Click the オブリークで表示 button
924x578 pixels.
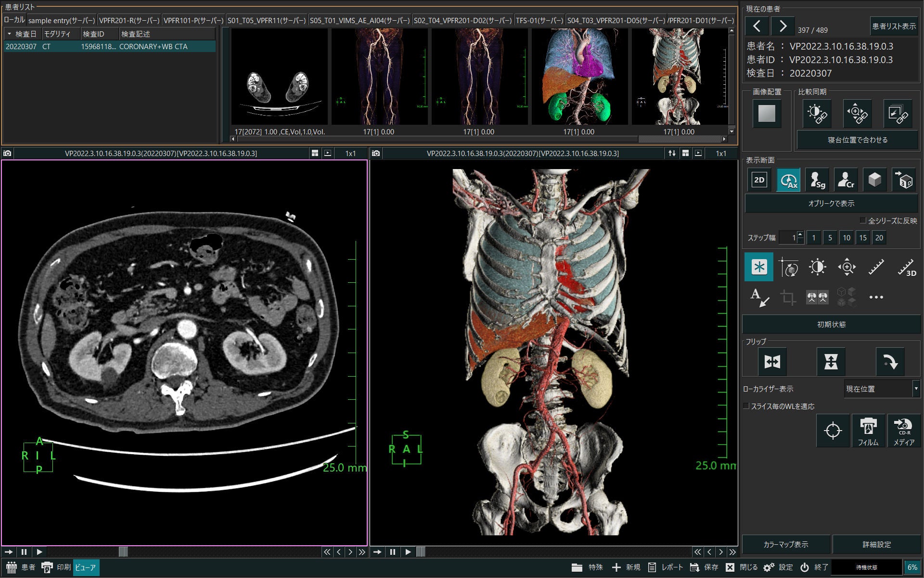point(831,204)
